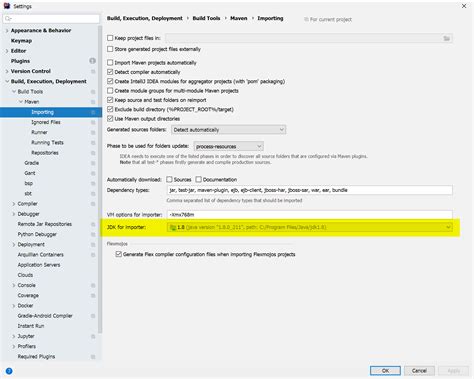Open JDK for importer dropdown
Image resolution: width=474 pixels, height=379 pixels.
point(309,227)
